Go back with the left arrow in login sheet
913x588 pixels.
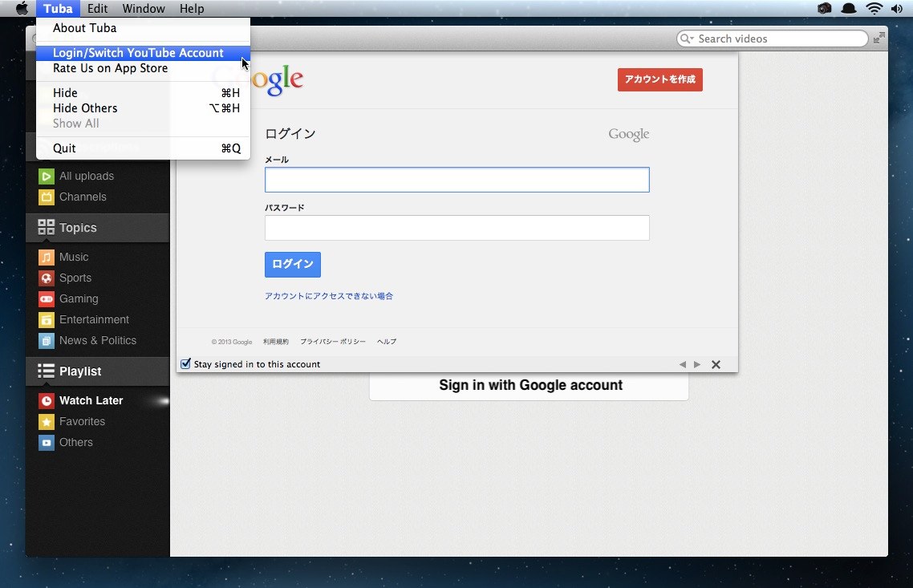[683, 364]
